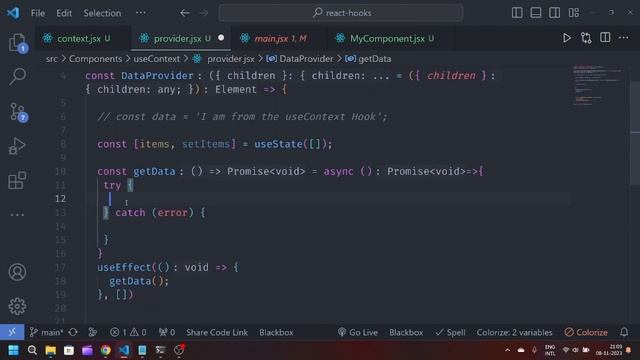Image resolution: width=640 pixels, height=360 pixels.
Task: Open the Explorer view in activity bar
Action: pos(17,42)
